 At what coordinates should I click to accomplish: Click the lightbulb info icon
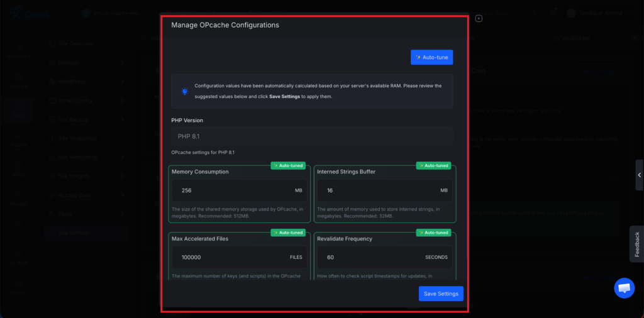[x=185, y=91]
